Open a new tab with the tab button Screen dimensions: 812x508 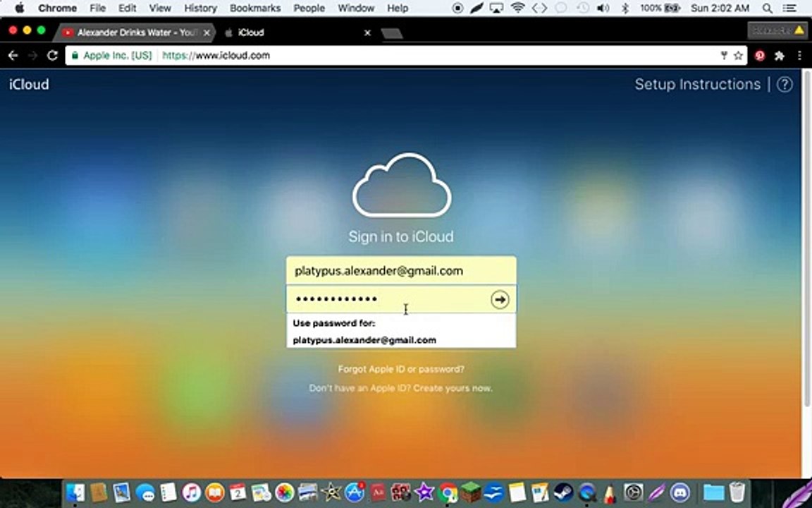tap(391, 33)
